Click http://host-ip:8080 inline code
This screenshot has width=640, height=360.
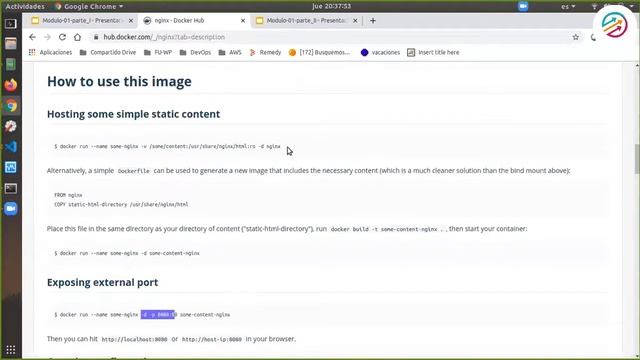coord(212,340)
